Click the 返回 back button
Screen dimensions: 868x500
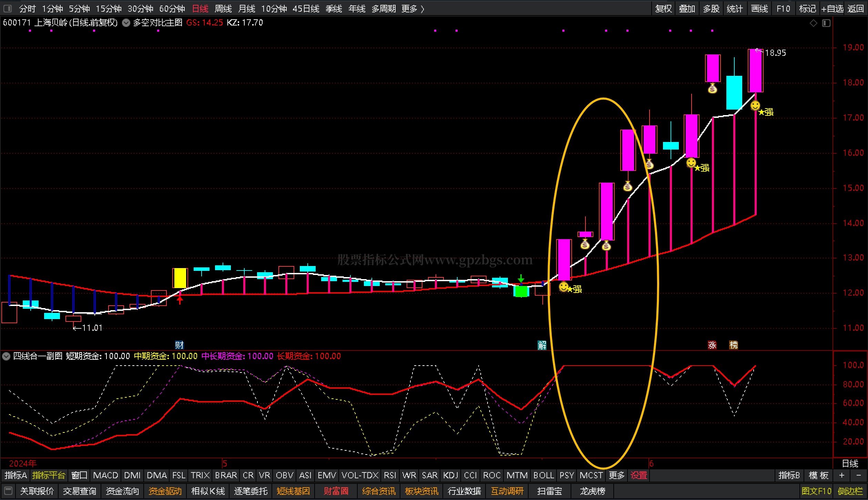tap(855, 8)
